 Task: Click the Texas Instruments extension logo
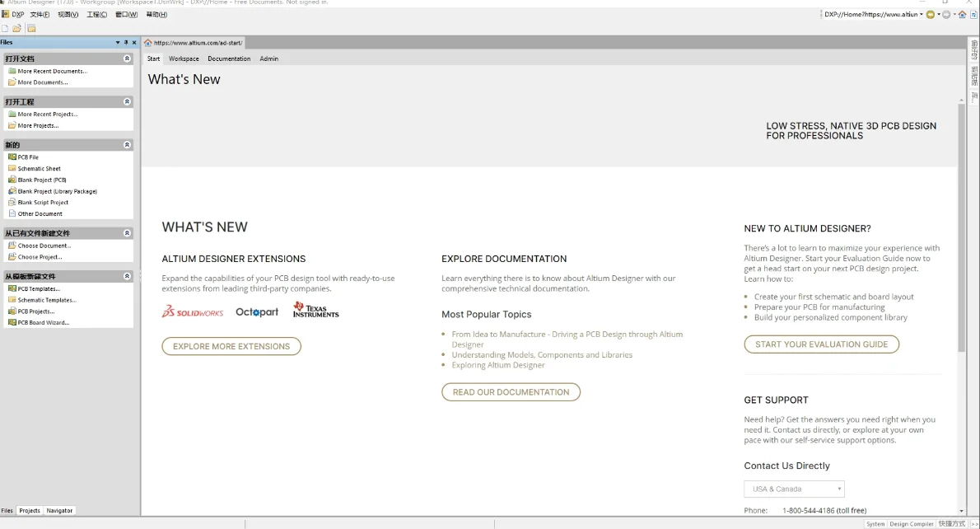tap(315, 310)
